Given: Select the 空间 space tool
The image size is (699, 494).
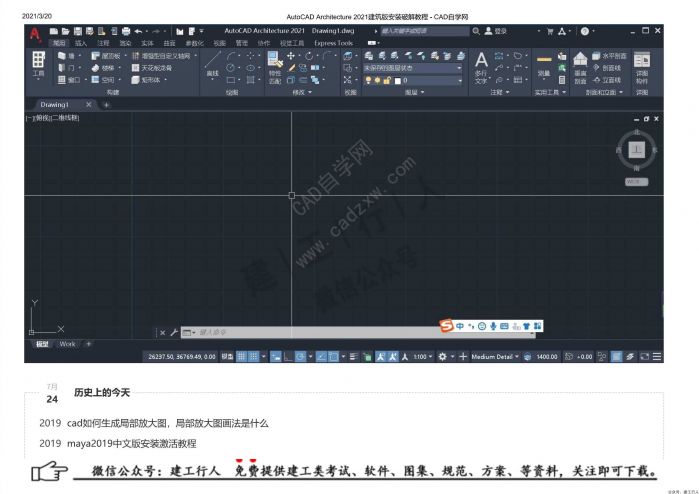Looking at the screenshot, I should click(x=103, y=80).
